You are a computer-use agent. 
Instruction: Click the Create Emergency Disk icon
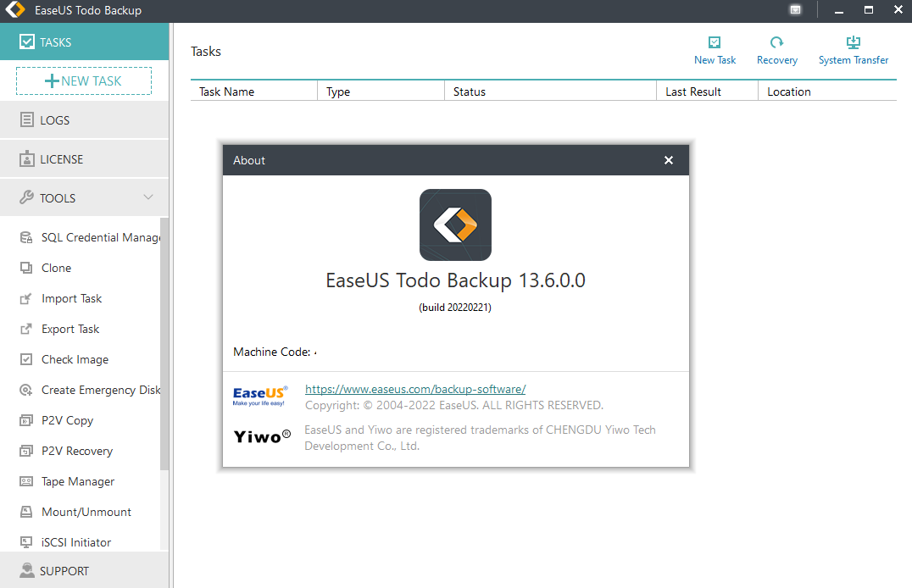pyautogui.click(x=26, y=390)
